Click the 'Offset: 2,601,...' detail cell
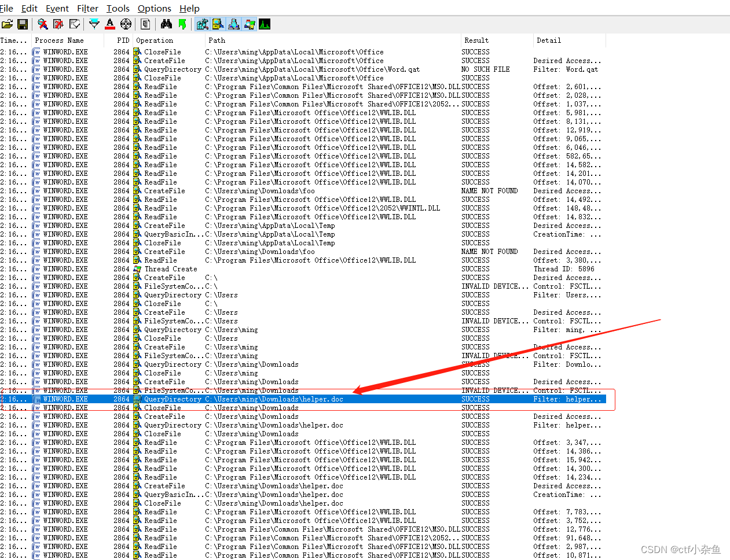 pyautogui.click(x=567, y=87)
